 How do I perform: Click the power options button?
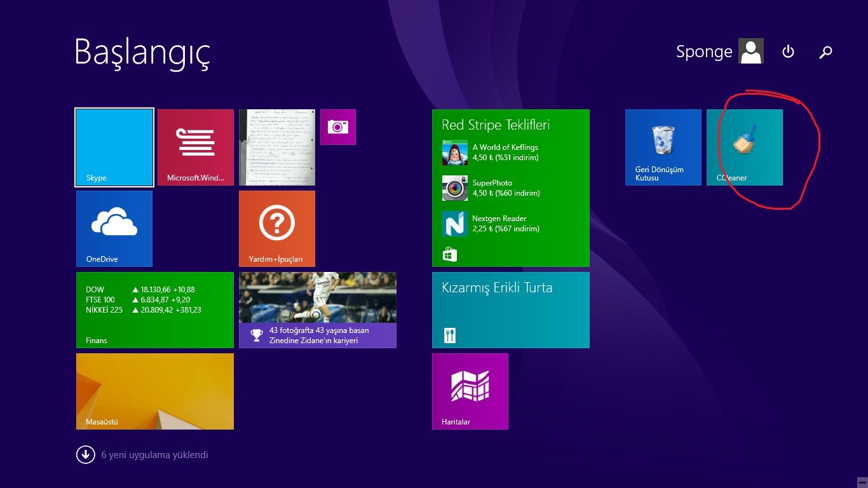click(788, 51)
